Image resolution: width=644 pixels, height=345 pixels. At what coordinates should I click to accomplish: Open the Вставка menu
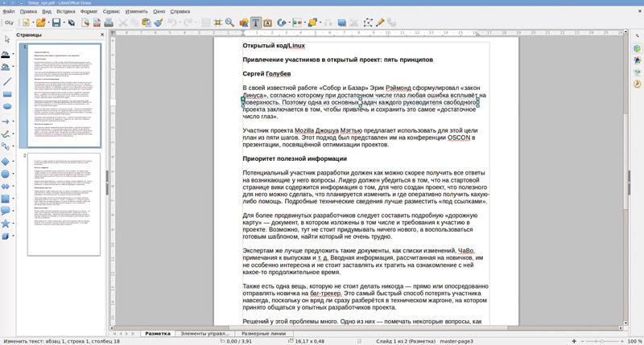click(x=66, y=11)
